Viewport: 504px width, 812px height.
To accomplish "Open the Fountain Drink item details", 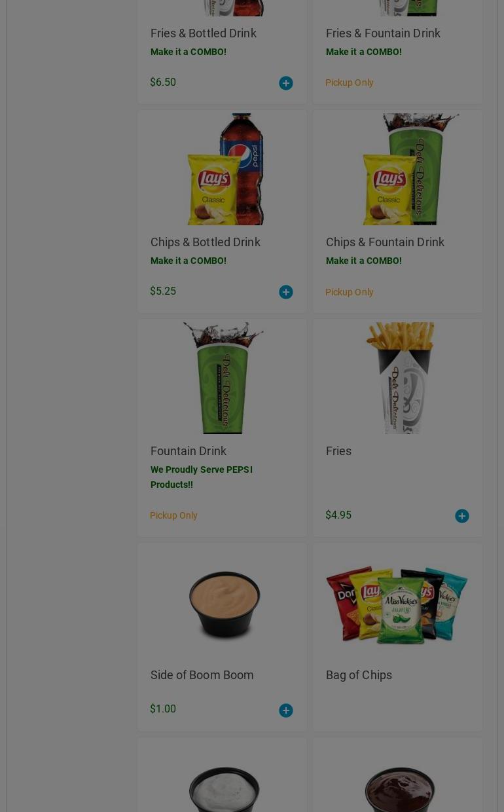I will point(189,451).
